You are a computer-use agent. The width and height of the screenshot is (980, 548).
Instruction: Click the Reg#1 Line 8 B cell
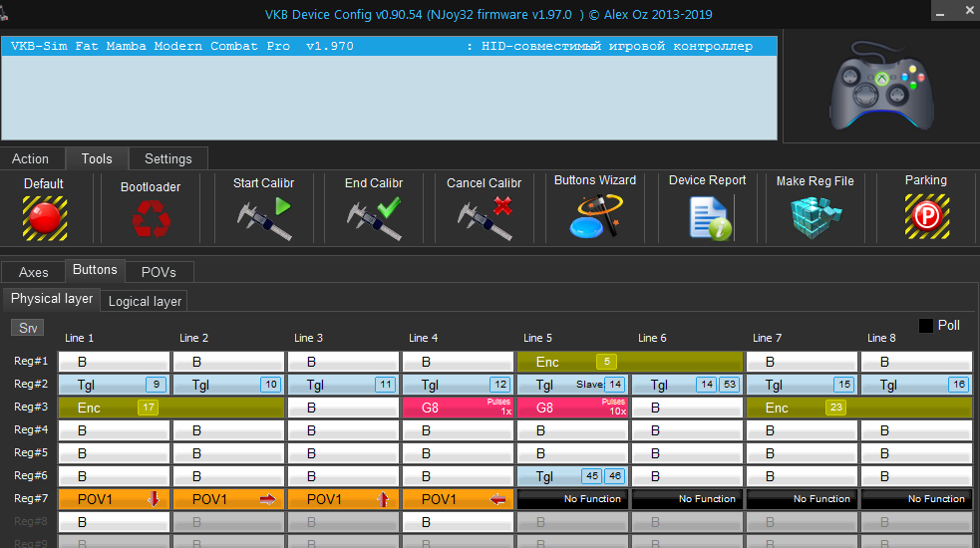[x=917, y=362]
